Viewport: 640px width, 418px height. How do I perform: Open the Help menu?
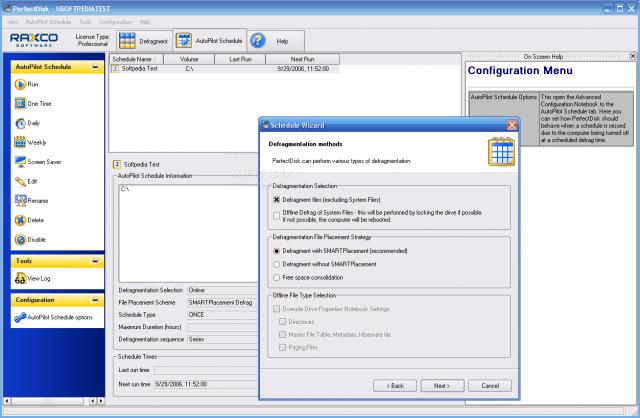[145, 22]
